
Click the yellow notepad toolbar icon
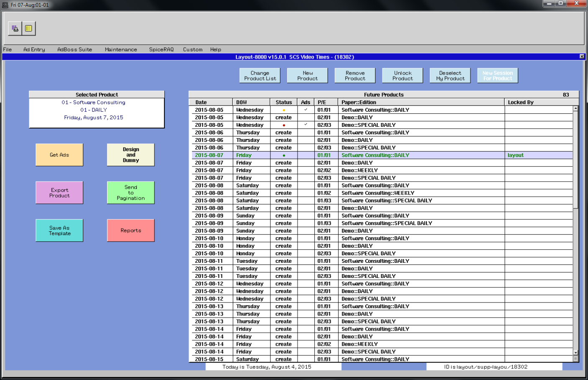point(28,28)
